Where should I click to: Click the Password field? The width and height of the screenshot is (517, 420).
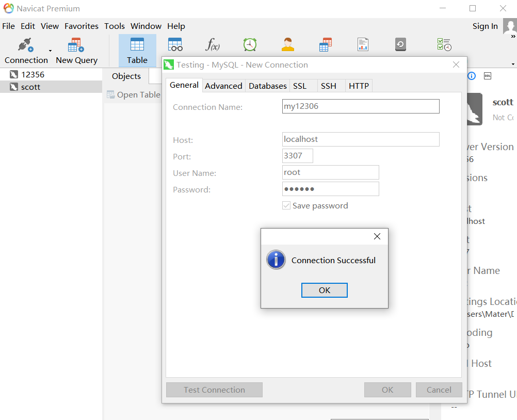[330, 189]
